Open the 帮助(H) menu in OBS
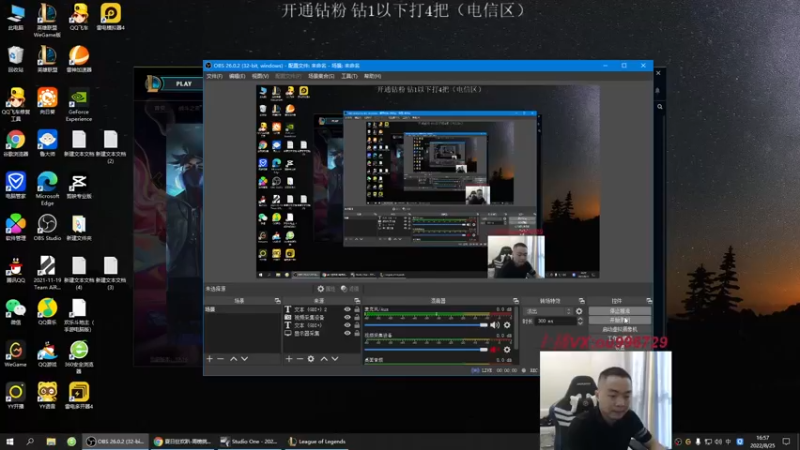This screenshot has width=800, height=450. (x=372, y=76)
